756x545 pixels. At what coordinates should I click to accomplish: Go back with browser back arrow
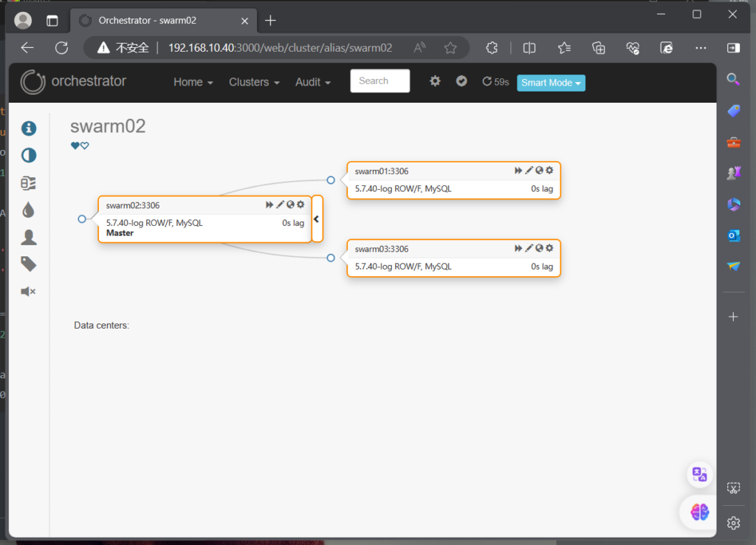pyautogui.click(x=27, y=47)
